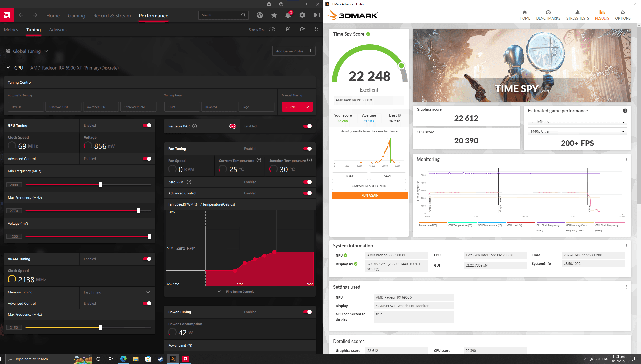
Task: Open the Monitoring panel three-dot menu
Action: point(627,160)
